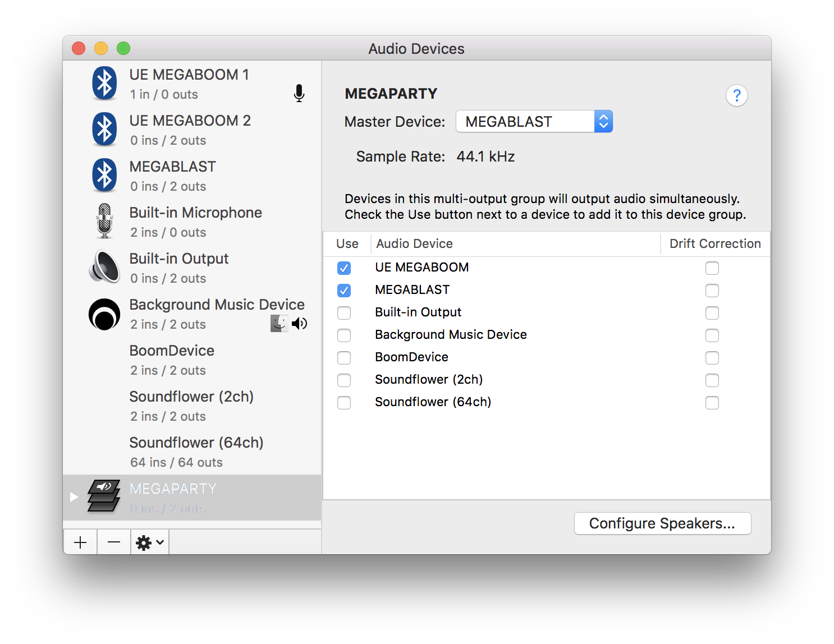Click the Use column header
834x644 pixels.
(x=347, y=244)
